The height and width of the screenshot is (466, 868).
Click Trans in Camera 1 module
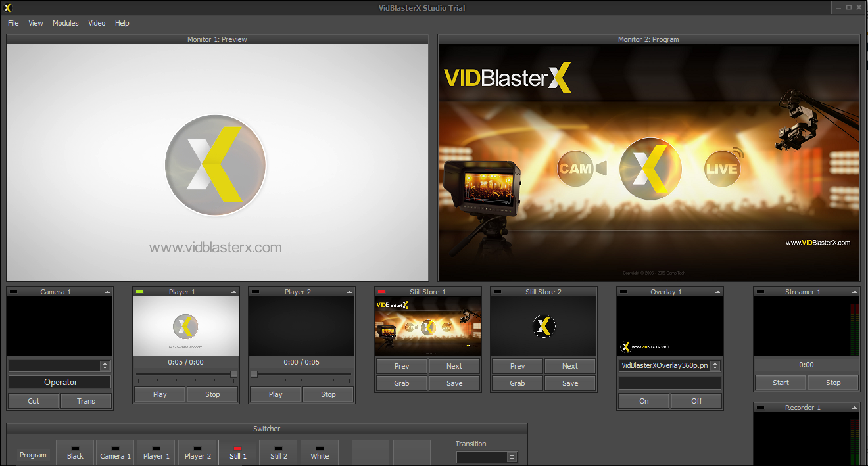(x=86, y=401)
